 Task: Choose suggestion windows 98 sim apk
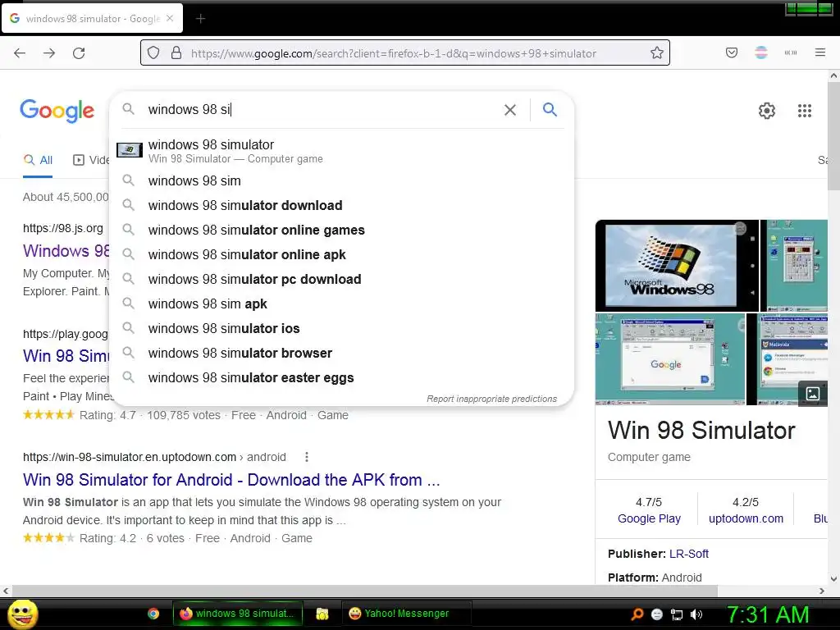click(342, 304)
